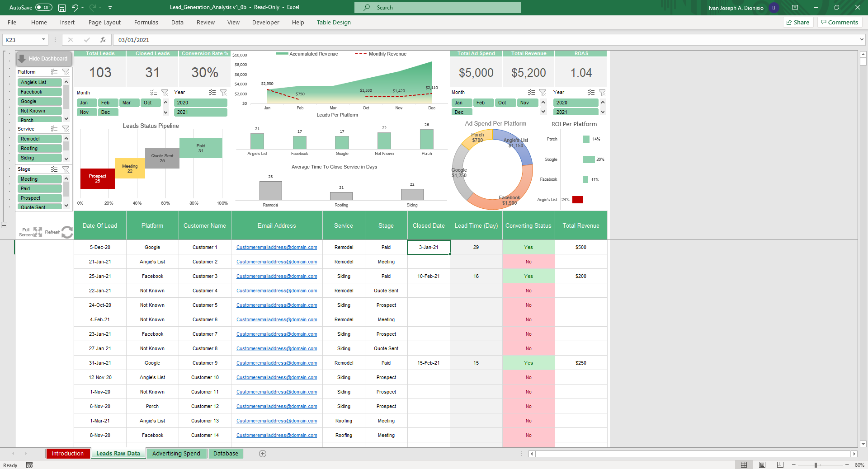Expand the formula bar chevron
The image size is (868, 469).
[x=861, y=40]
